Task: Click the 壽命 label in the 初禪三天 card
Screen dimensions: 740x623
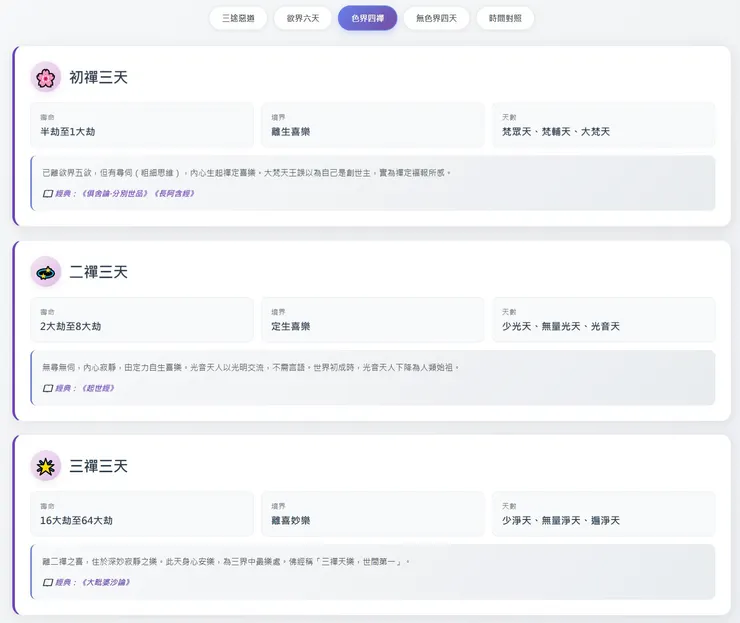Action: [47, 117]
